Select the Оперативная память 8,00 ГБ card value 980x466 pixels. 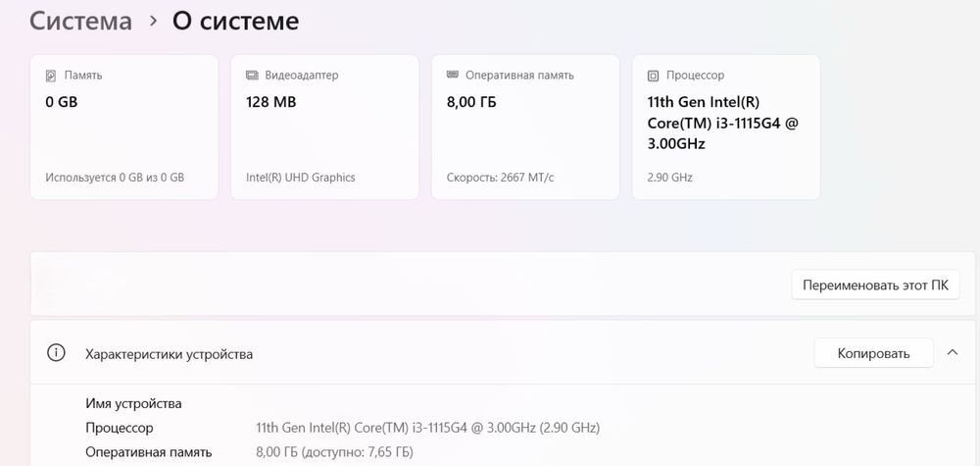(471, 102)
